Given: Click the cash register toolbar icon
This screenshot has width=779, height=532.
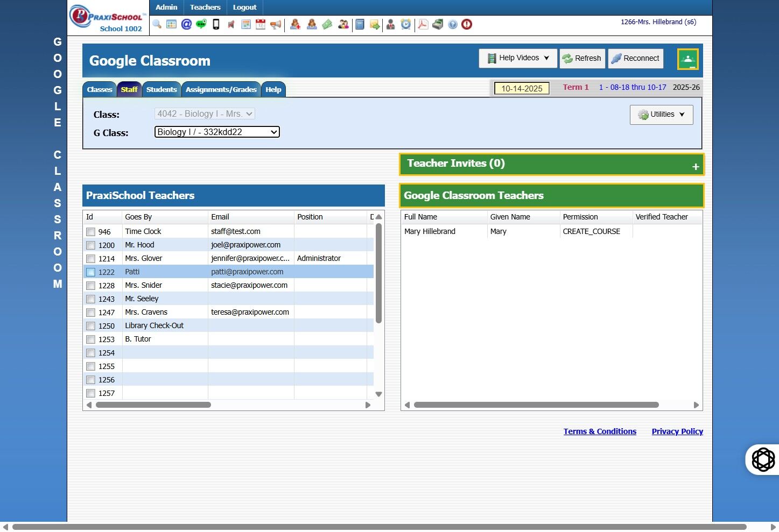Looking at the screenshot, I should [438, 24].
